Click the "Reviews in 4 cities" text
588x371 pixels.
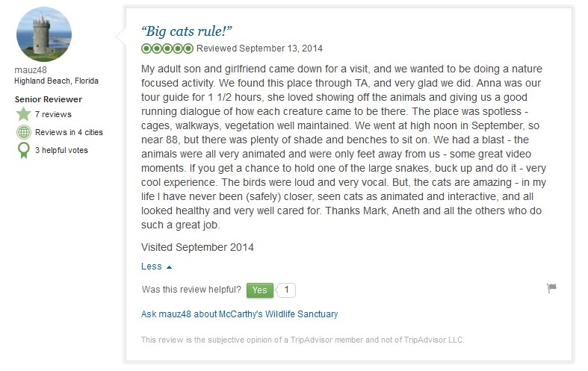pyautogui.click(x=69, y=132)
